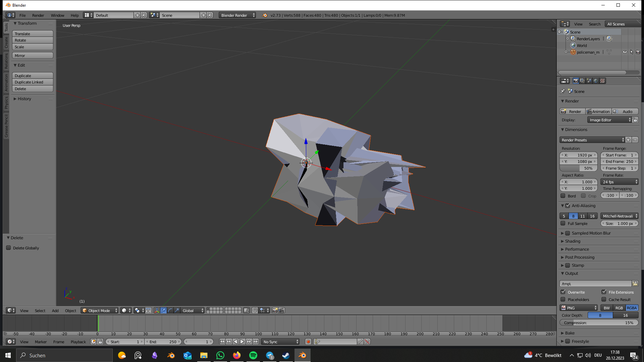Open the Render menu in the top bar
The height and width of the screenshot is (362, 644).
click(x=38, y=15)
